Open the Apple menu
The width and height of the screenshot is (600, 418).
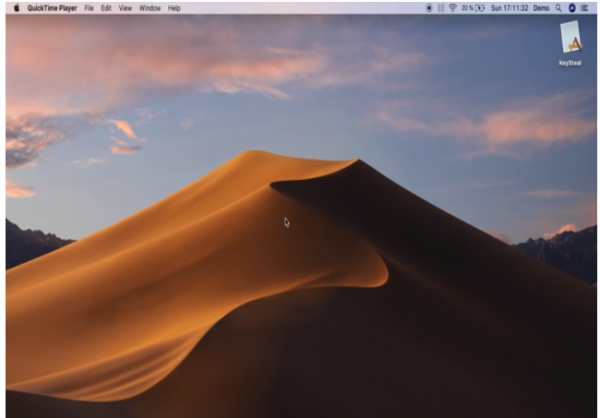click(x=16, y=8)
